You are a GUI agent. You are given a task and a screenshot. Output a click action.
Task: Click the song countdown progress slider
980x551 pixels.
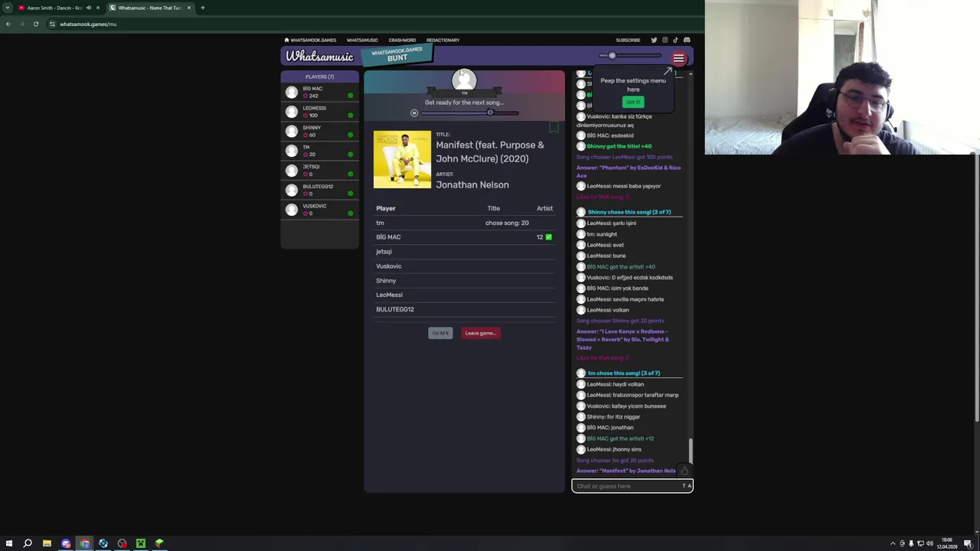[469, 113]
